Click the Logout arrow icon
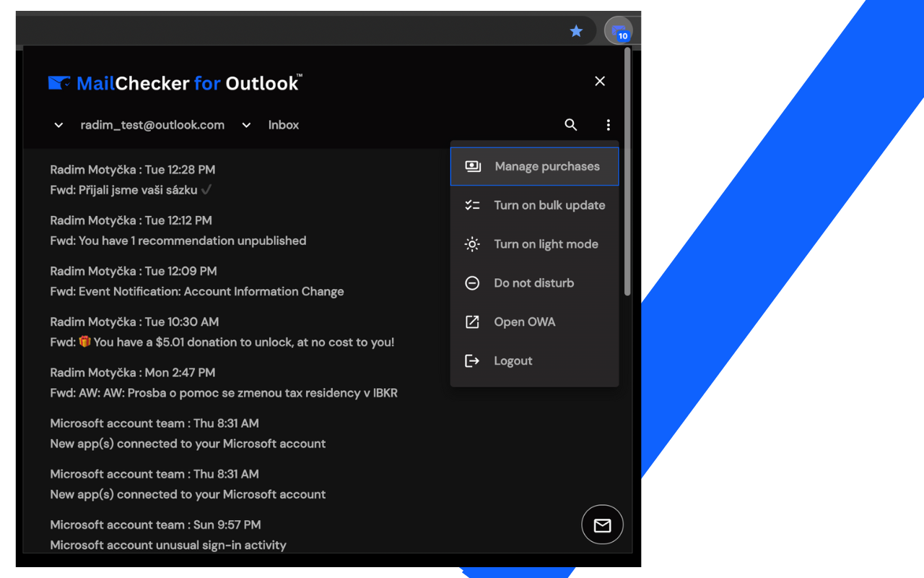Screen dimensions: 924x578 472,361
